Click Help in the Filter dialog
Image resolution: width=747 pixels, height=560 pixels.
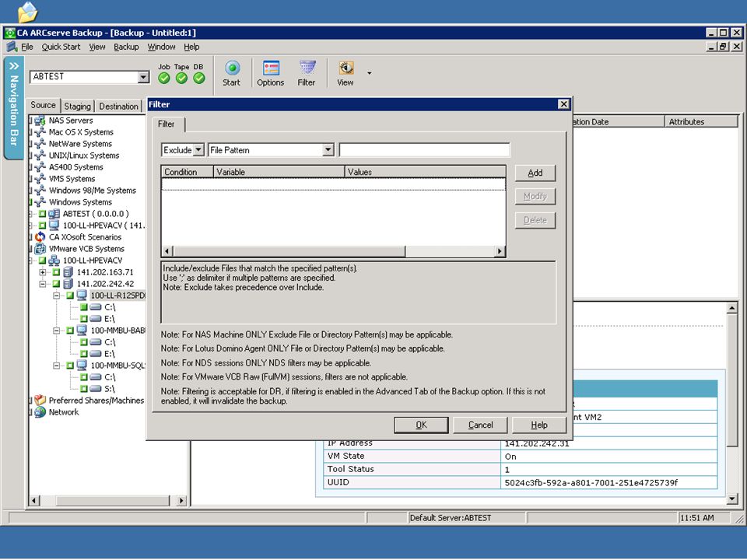(x=539, y=425)
